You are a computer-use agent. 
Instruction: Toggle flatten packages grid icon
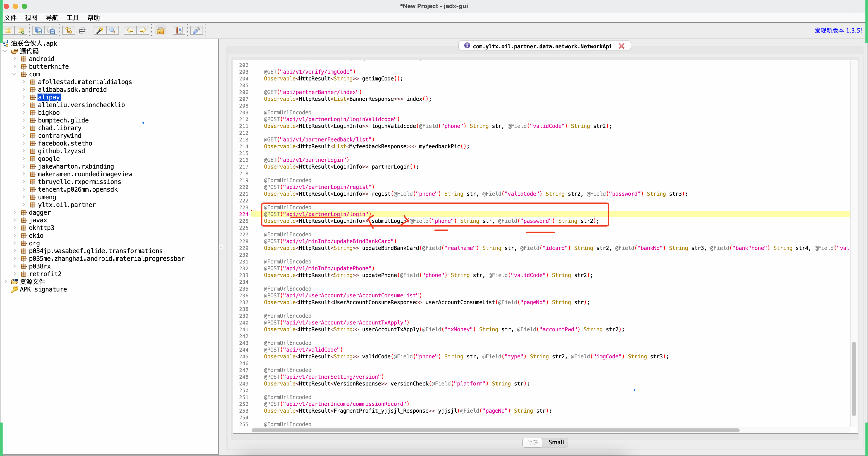[x=82, y=31]
